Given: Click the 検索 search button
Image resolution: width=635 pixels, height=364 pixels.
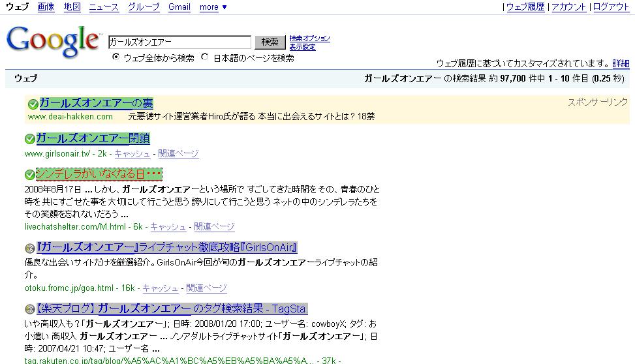Looking at the screenshot, I should pos(270,42).
